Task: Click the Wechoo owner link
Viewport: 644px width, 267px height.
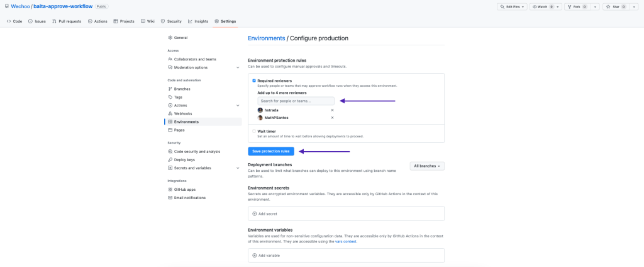Action: 20,7
